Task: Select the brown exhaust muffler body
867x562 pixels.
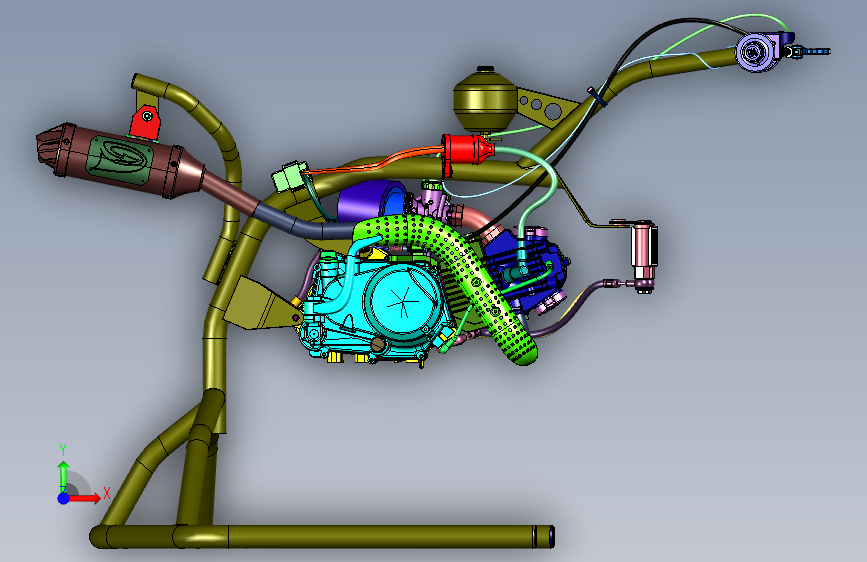Action: [x=119, y=160]
